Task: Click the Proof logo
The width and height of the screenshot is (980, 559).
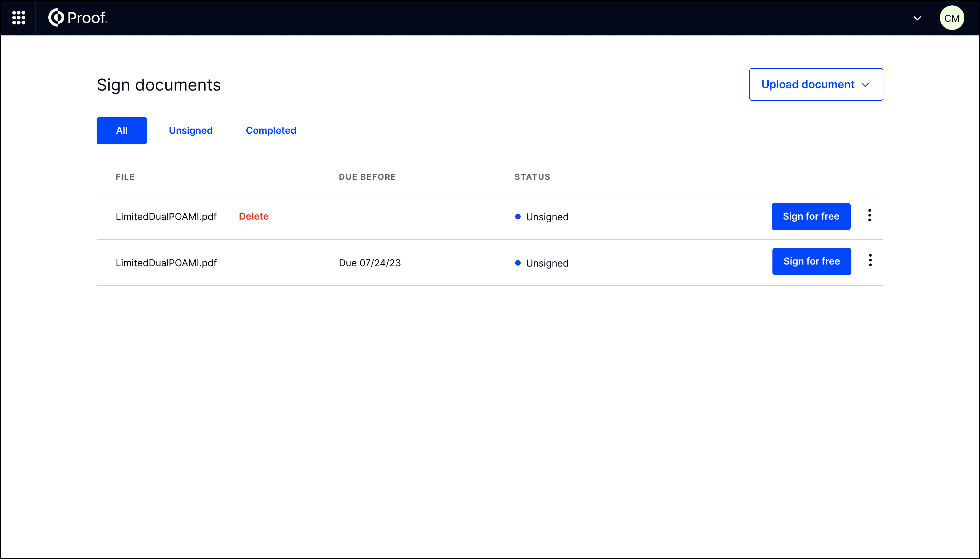Action: [78, 18]
